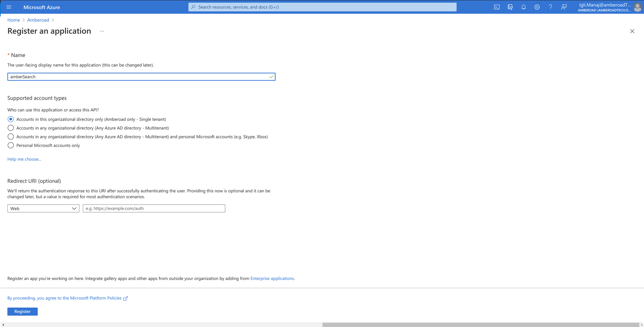The image size is (644, 327).
Task: Open portal settings gear
Action: pyautogui.click(x=537, y=7)
